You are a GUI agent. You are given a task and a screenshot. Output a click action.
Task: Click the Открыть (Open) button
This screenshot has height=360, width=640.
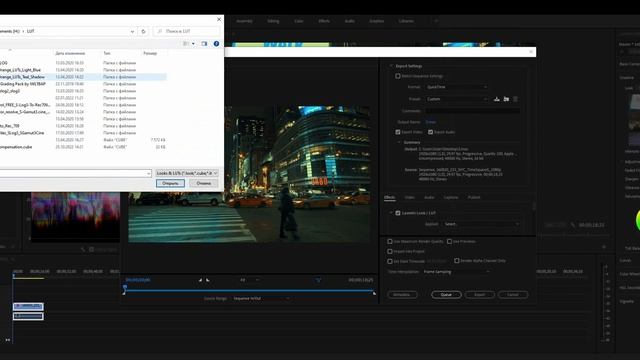(x=170, y=183)
